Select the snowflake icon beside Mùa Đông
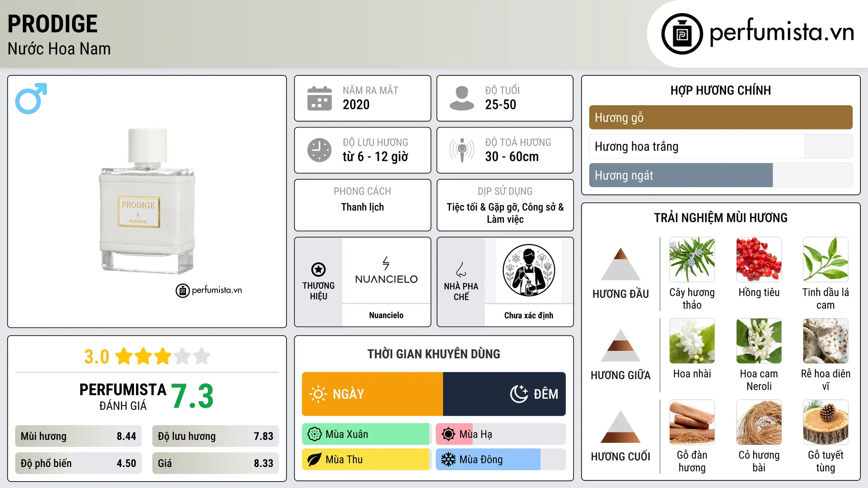Image resolution: width=868 pixels, height=488 pixels. (448, 460)
